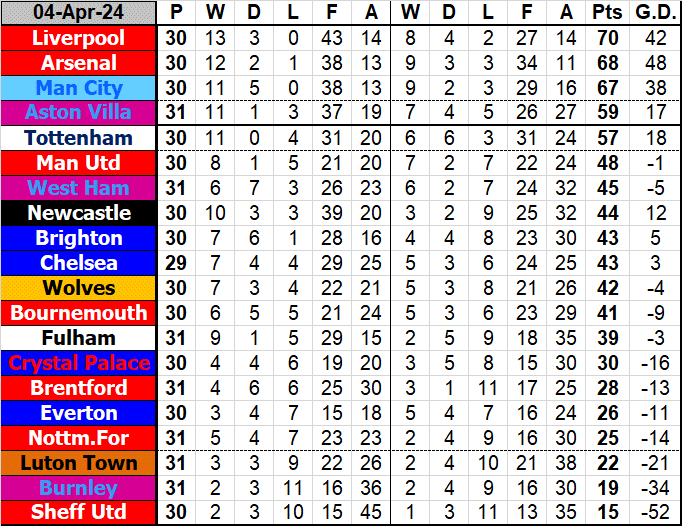Click Chelsea's games played value 29
This screenshot has height=526, width=682.
coord(176,263)
